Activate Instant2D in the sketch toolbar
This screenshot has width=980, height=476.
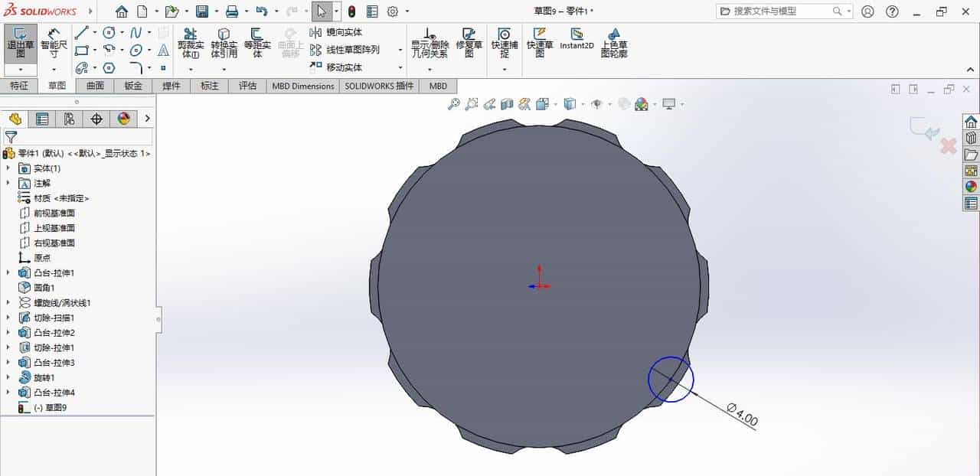click(x=578, y=42)
